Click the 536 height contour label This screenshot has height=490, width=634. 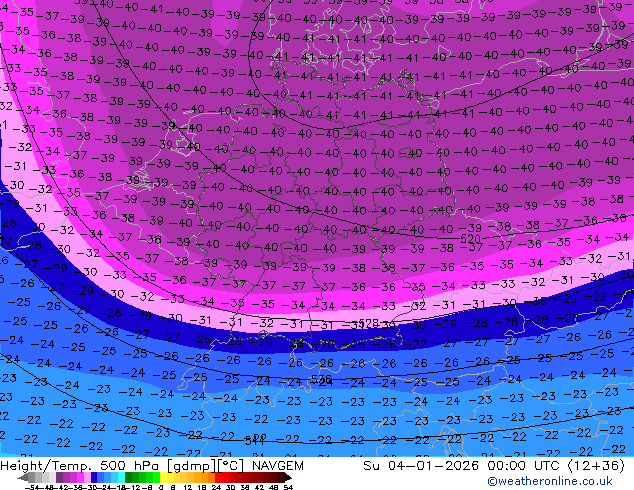[x=321, y=379]
